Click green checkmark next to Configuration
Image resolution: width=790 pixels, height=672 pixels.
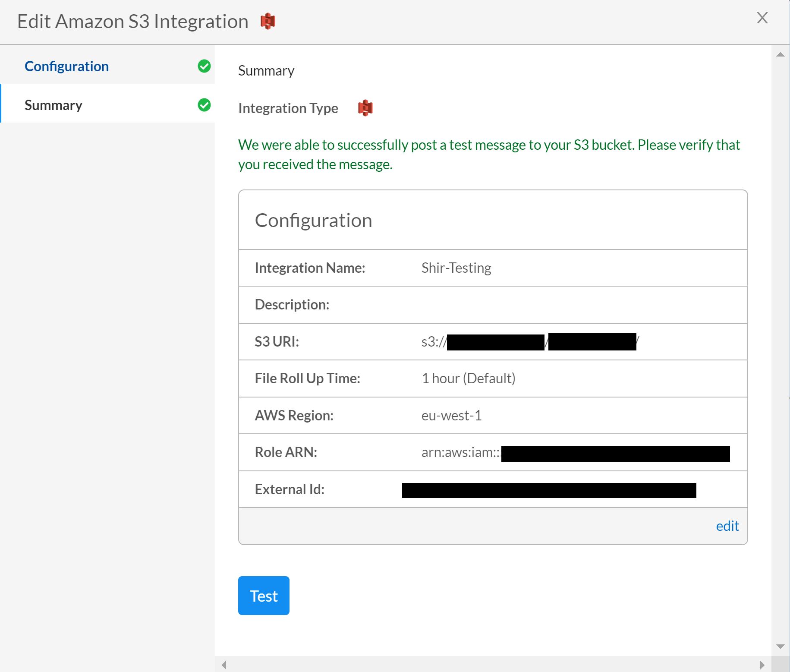204,66
